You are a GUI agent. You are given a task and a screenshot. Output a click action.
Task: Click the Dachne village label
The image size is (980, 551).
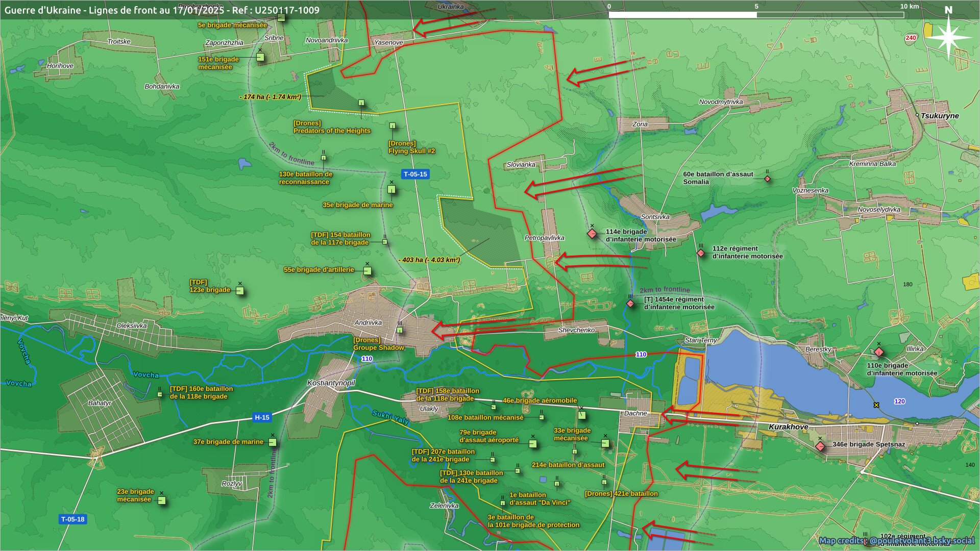635,413
